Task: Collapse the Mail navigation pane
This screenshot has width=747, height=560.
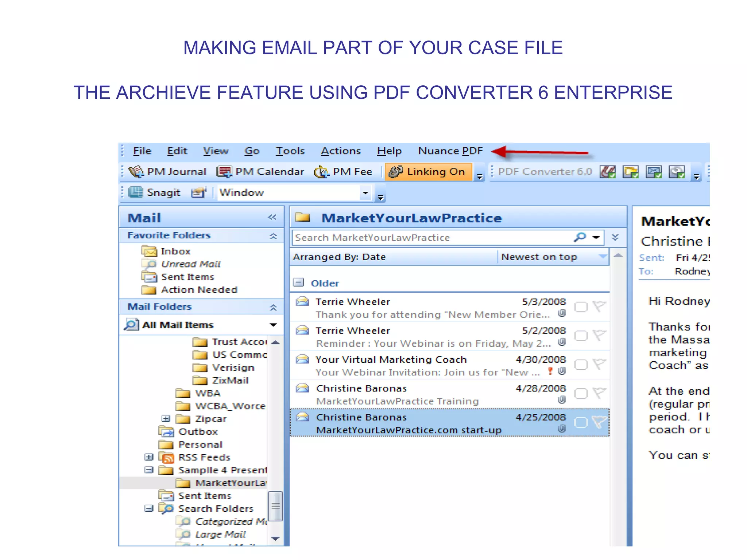Action: (272, 218)
